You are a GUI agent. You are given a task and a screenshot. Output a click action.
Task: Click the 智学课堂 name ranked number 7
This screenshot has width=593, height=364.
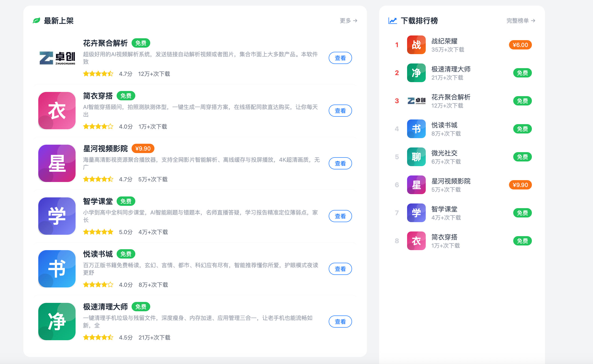[444, 209]
